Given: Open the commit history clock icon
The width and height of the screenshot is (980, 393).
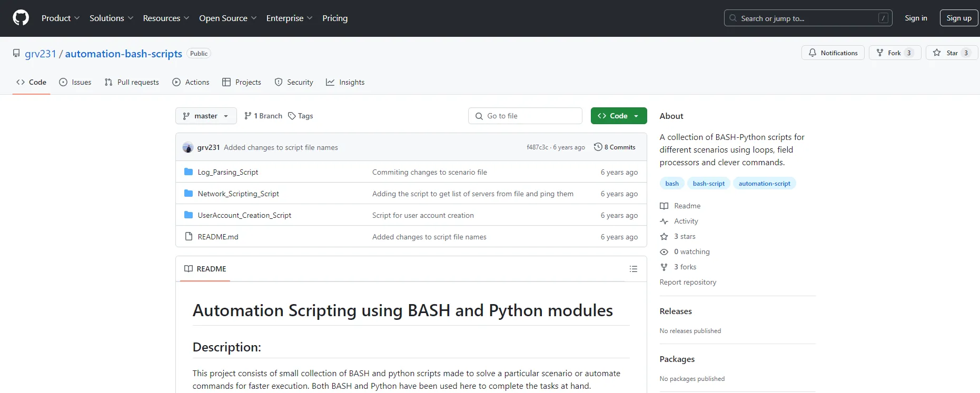Looking at the screenshot, I should pos(598,147).
